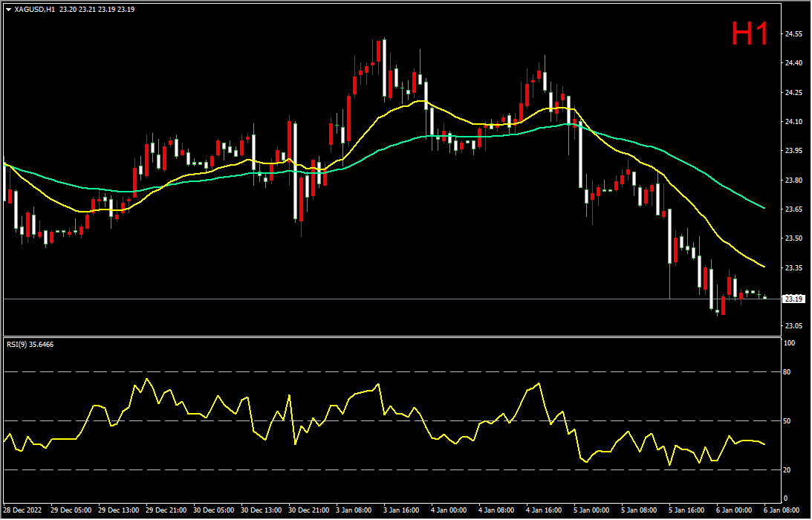Screen dimensions: 812x520
Task: Click the 23.05 price axis label
Action: (794, 326)
